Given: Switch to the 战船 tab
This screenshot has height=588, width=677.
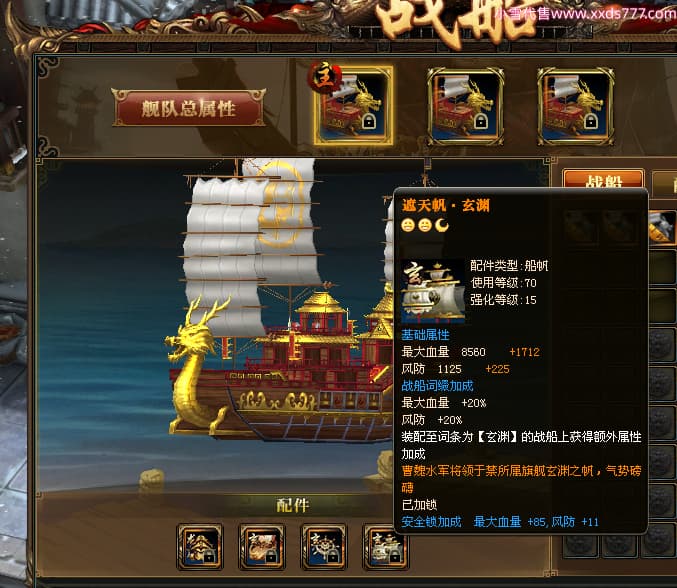Looking at the screenshot, I should 603,179.
